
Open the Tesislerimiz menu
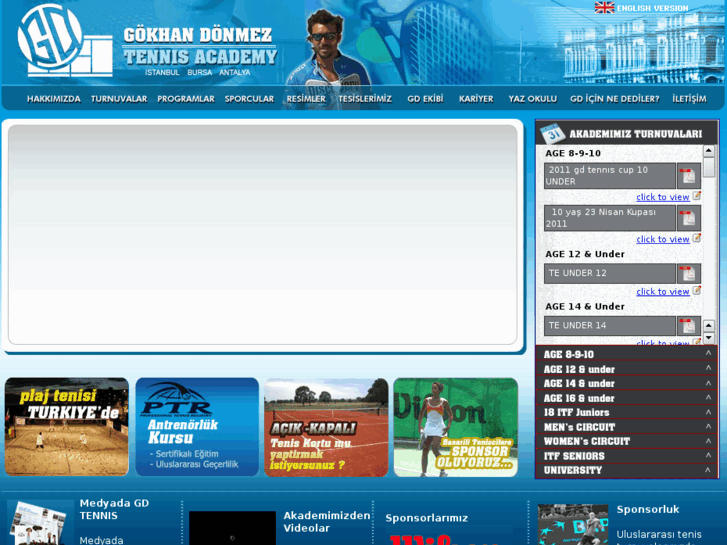pos(365,99)
